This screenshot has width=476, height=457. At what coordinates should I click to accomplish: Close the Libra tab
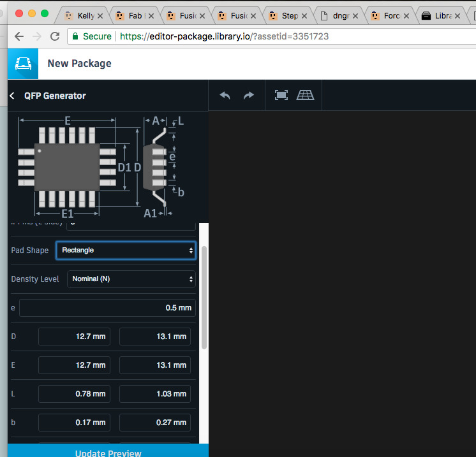[x=457, y=16]
